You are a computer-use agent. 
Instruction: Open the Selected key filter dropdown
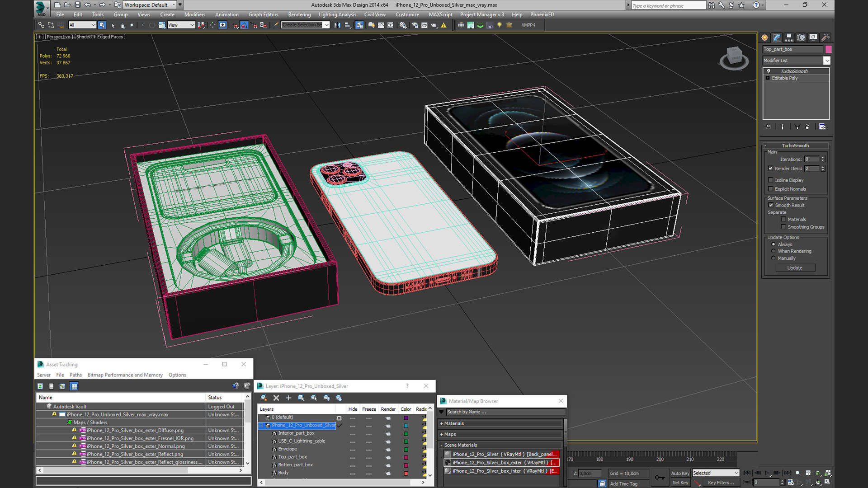716,473
